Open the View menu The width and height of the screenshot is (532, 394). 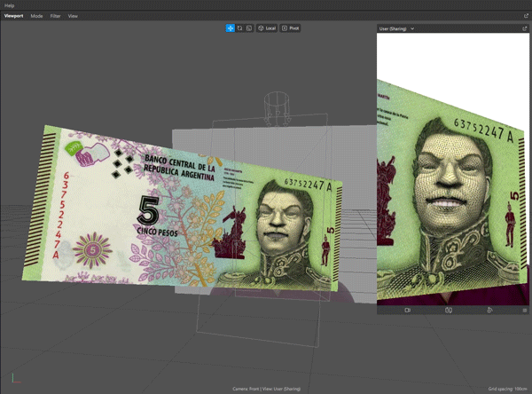tap(73, 16)
